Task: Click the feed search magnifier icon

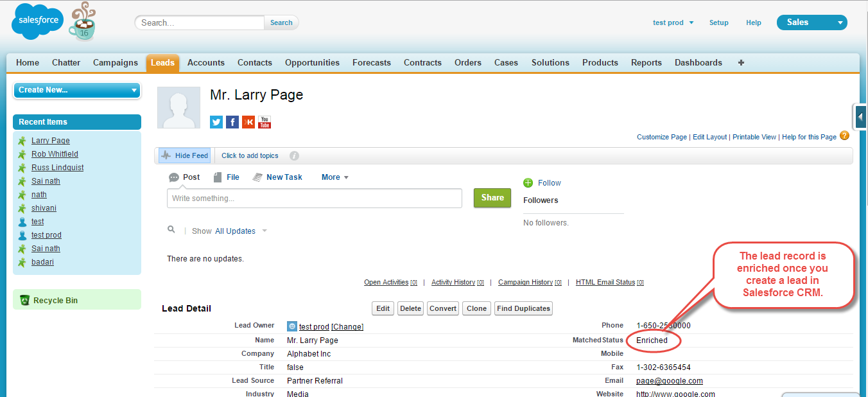Action: pyautogui.click(x=171, y=229)
